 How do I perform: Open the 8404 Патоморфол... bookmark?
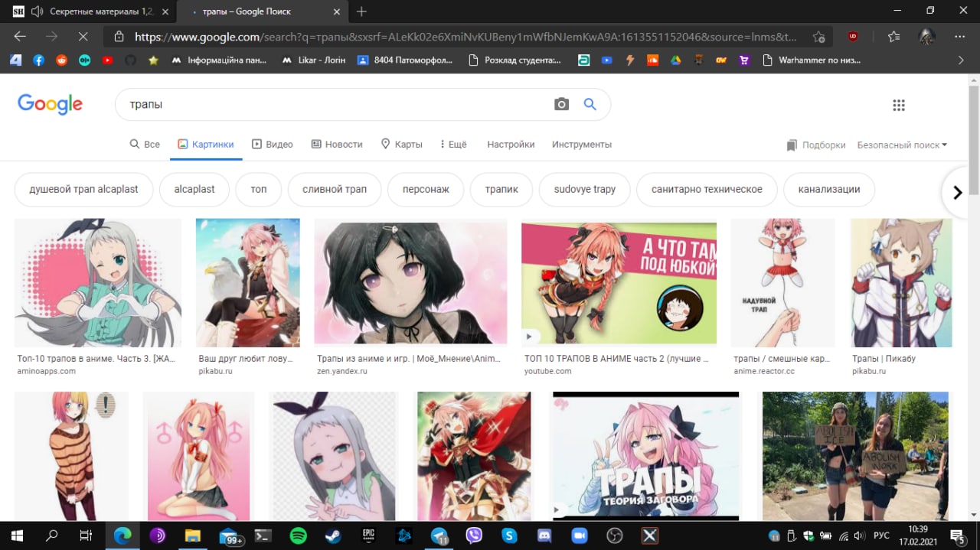405,60
